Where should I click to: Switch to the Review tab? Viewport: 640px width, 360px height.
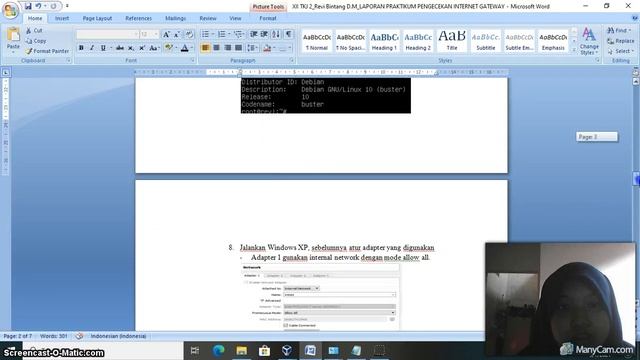click(208, 18)
